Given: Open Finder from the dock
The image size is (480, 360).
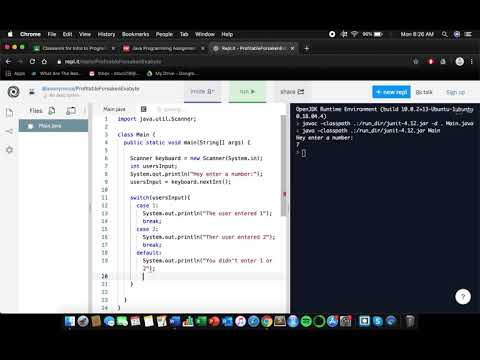Looking at the screenshot, I should 70,321.
